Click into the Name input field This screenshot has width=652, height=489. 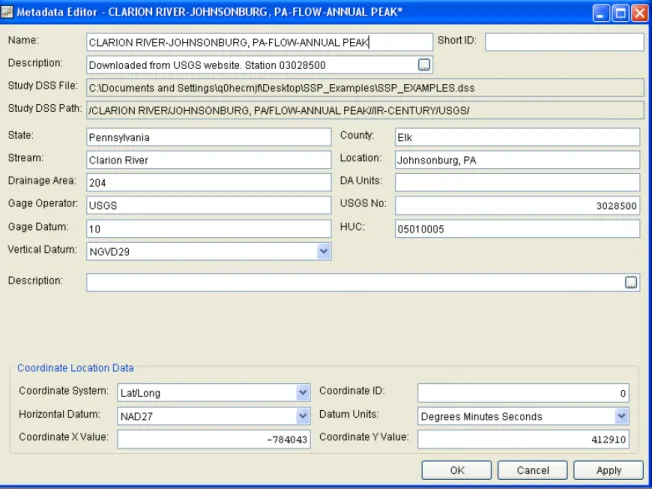coord(259,42)
